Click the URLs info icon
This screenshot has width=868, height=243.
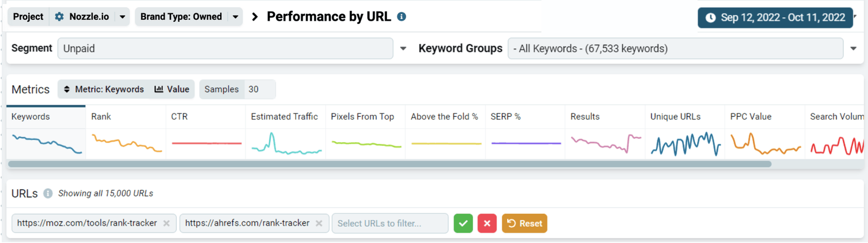[x=48, y=193]
